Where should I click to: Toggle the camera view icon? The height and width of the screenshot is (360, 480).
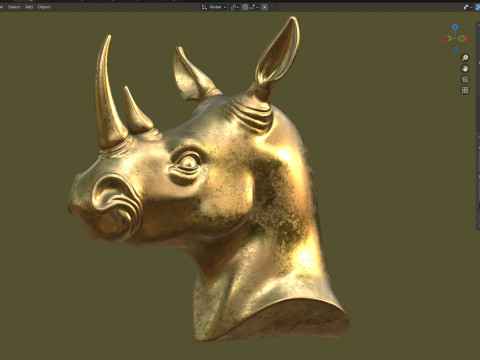click(x=465, y=79)
